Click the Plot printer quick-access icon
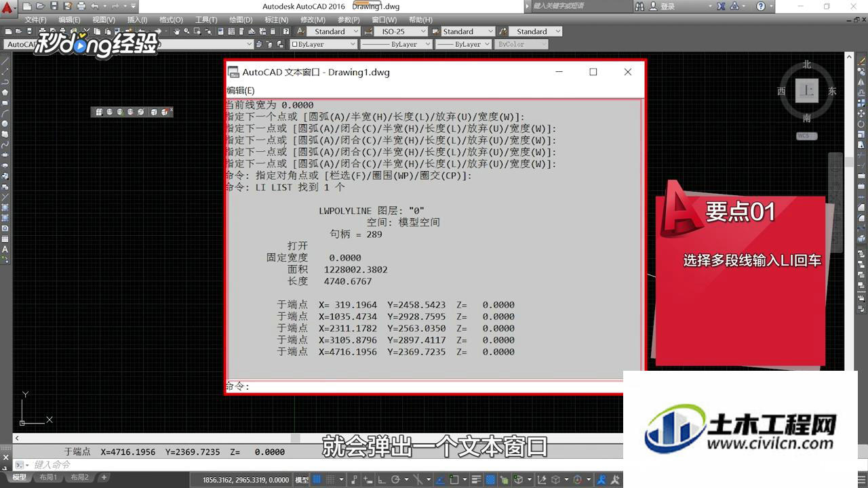The width and height of the screenshot is (868, 488). pyautogui.click(x=81, y=6)
